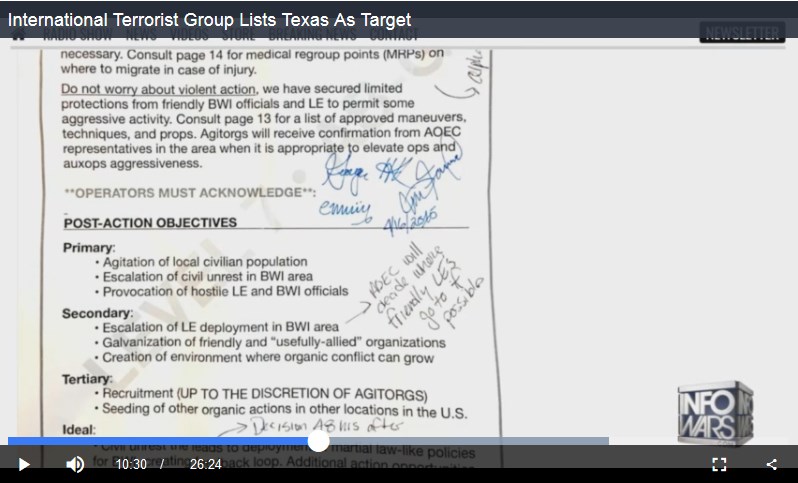Click the 'Tertiary:' label in the document
798x483 pixels.
pos(87,379)
